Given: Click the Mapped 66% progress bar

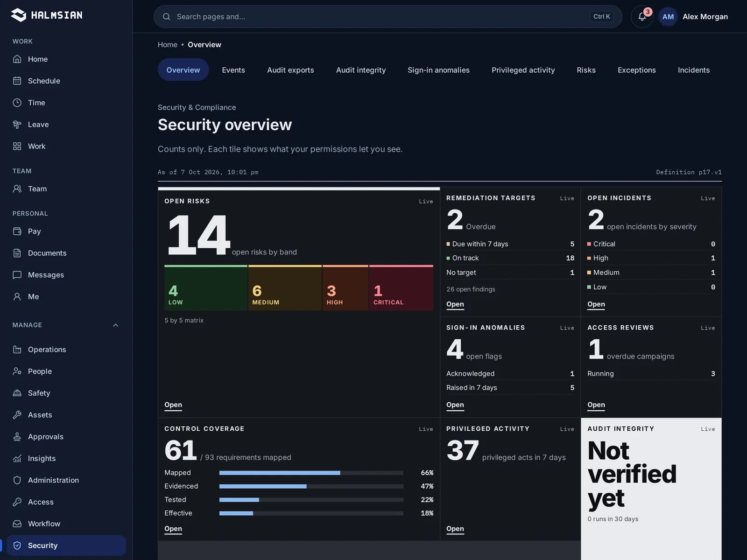Looking at the screenshot, I should tap(311, 473).
